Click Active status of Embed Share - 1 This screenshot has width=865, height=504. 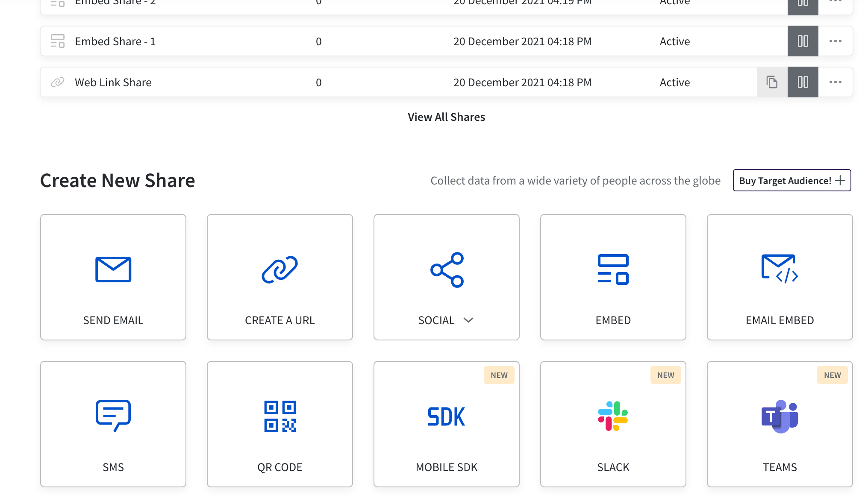(x=675, y=41)
